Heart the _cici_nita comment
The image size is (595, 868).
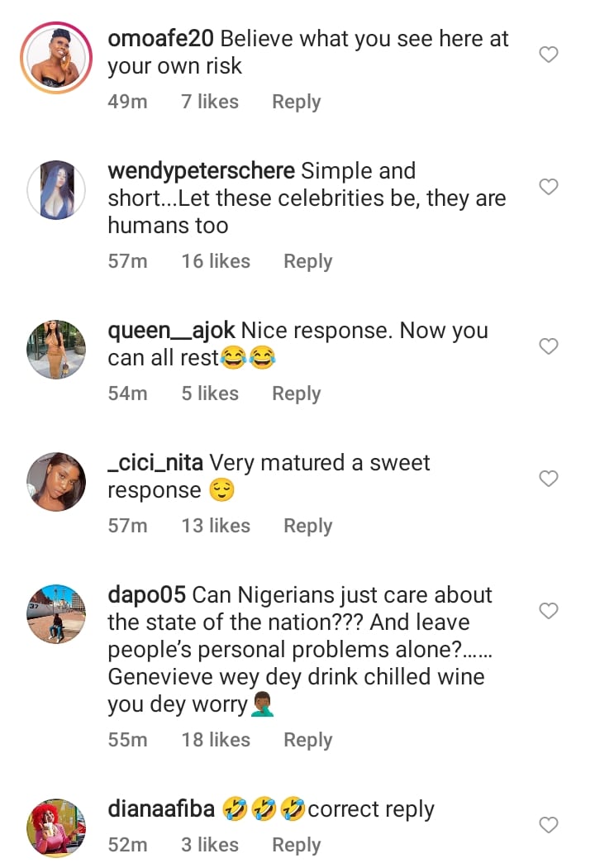click(x=549, y=479)
